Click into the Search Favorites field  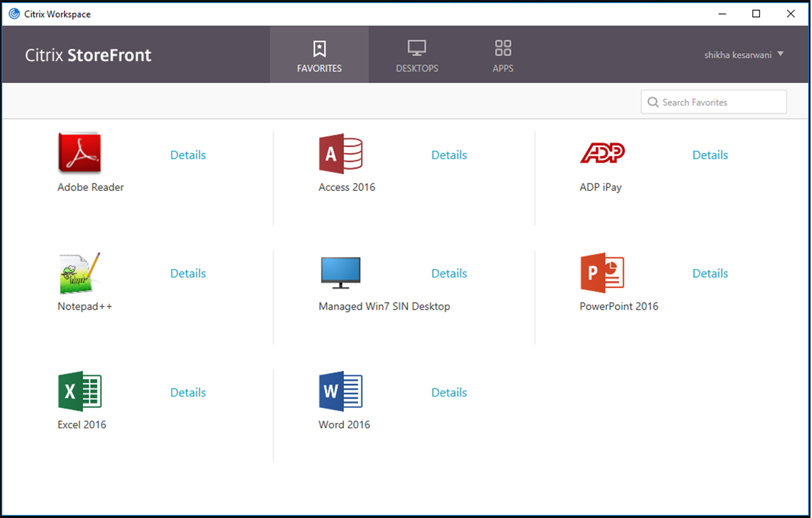714,102
